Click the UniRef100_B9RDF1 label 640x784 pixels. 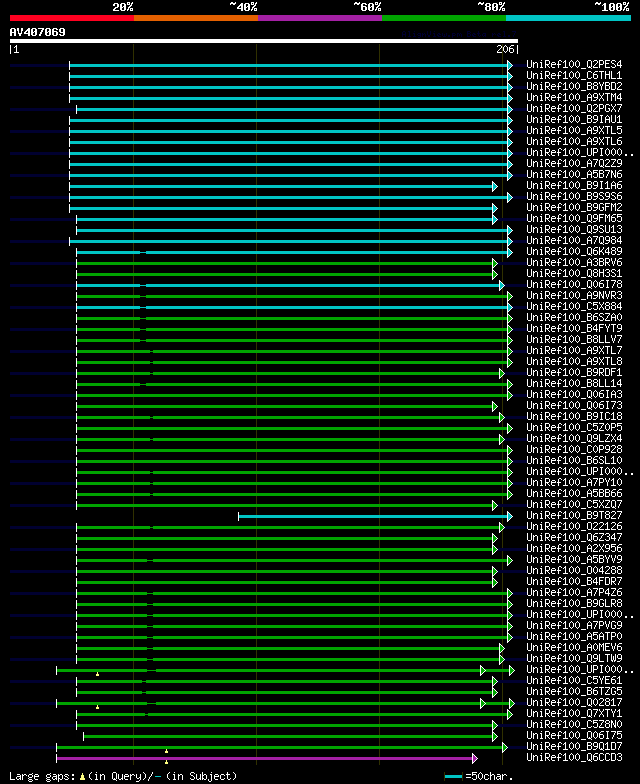pyautogui.click(x=574, y=372)
